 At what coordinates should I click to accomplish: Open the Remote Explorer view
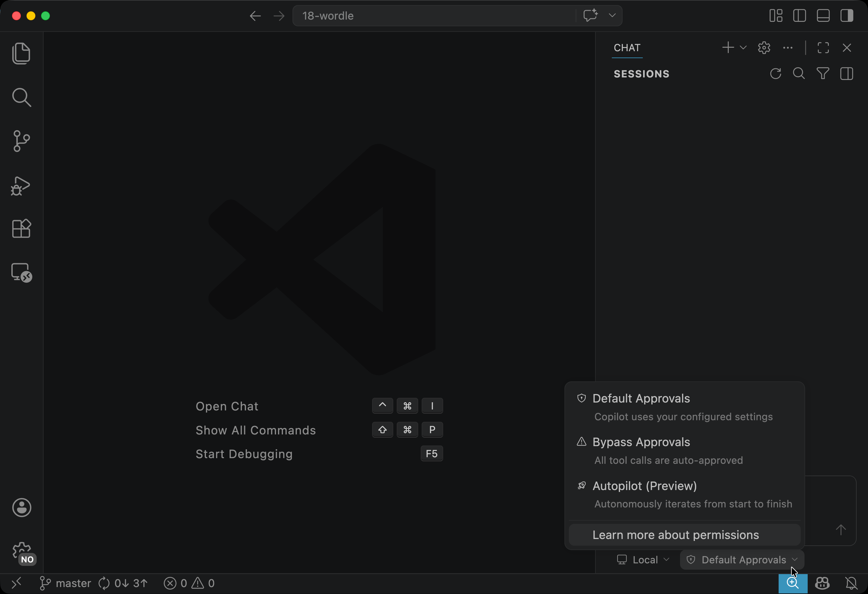(22, 272)
